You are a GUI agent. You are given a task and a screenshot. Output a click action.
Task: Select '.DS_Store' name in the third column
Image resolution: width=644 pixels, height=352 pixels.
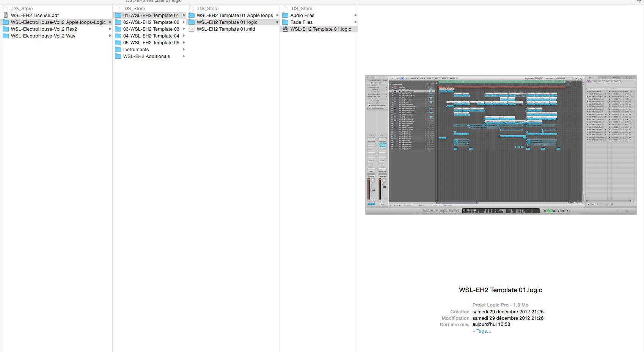pyautogui.click(x=207, y=9)
